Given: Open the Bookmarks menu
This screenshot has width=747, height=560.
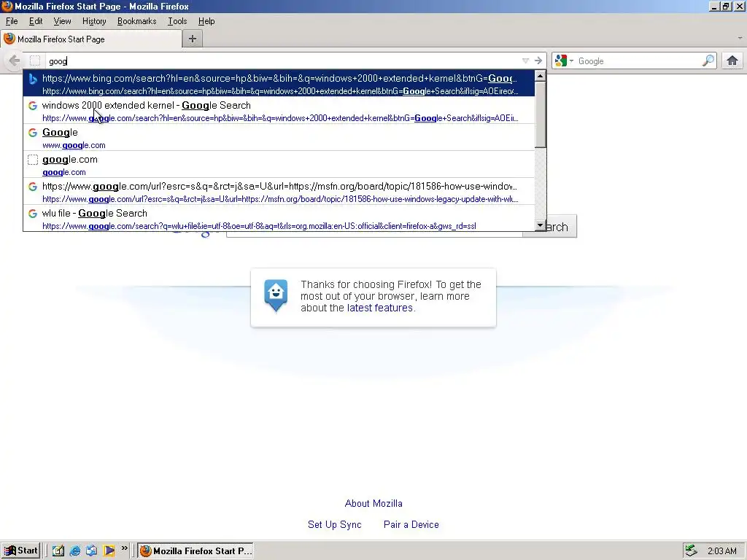Looking at the screenshot, I should 136,21.
